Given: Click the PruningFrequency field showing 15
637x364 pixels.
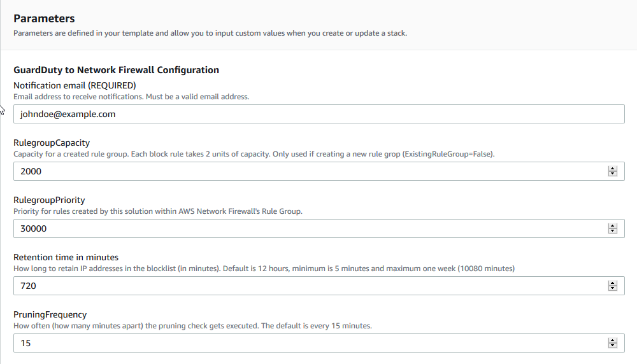Looking at the screenshot, I should (319, 343).
